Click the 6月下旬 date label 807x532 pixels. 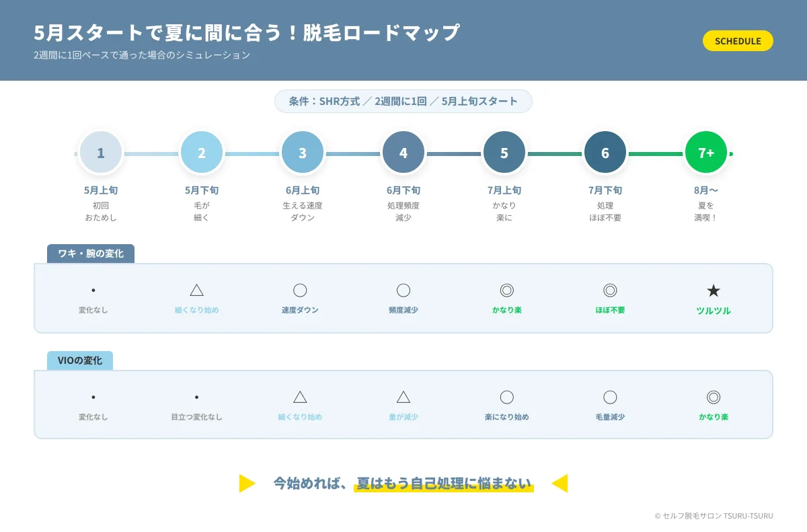[403, 190]
